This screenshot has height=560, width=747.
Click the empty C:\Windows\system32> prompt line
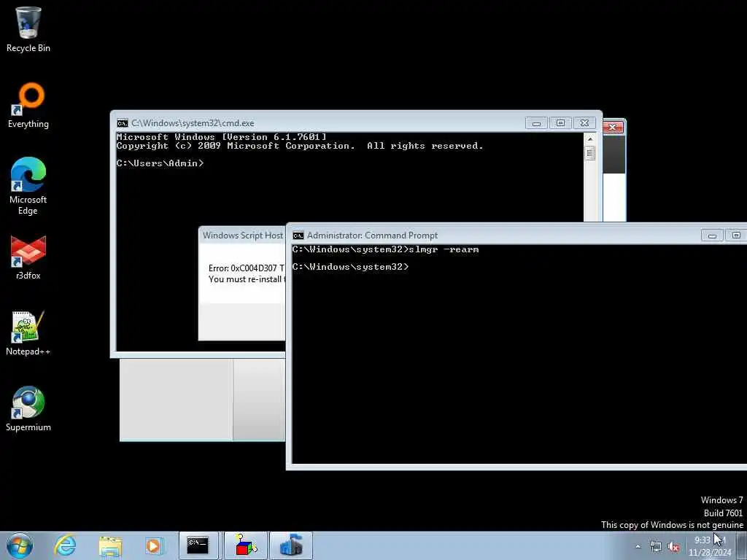click(x=351, y=267)
